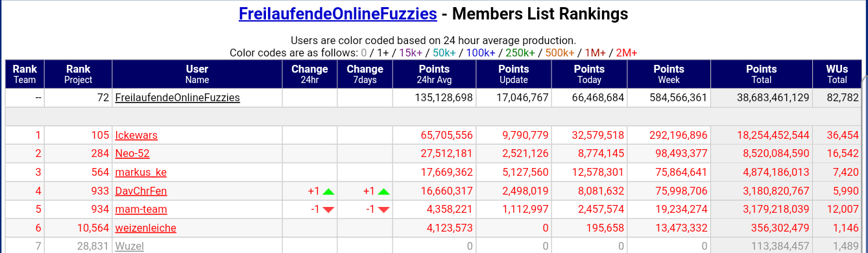Click markus_ke points today 12,578,301
The image size is (868, 253).
[598, 173]
